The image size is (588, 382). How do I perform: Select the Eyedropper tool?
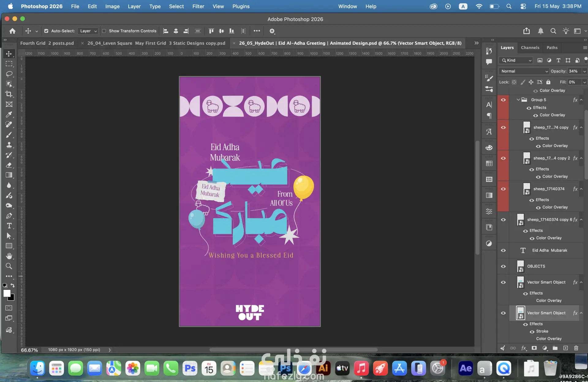click(x=9, y=114)
